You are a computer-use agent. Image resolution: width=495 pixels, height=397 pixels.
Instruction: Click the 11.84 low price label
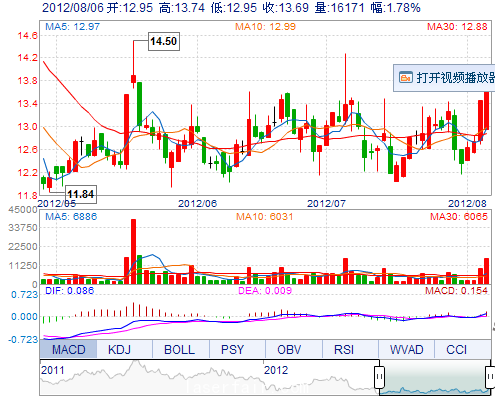[x=81, y=194]
